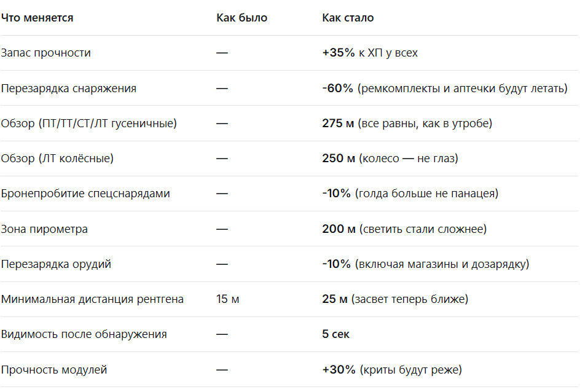The height and width of the screenshot is (392, 588).
Task: Click the "Зона пирометра" row label
Action: [x=44, y=229]
